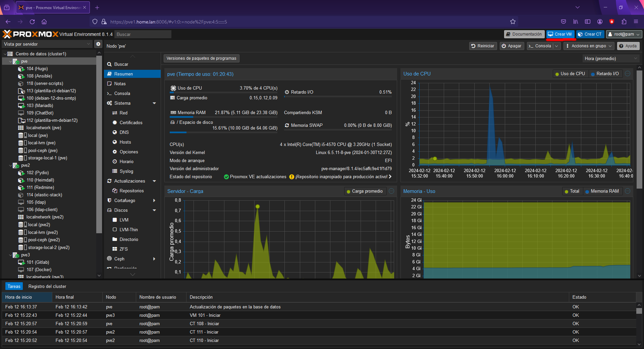Viewport: 644px width, 349px height.
Task: Click the Firefox home icon
Action: [44, 22]
